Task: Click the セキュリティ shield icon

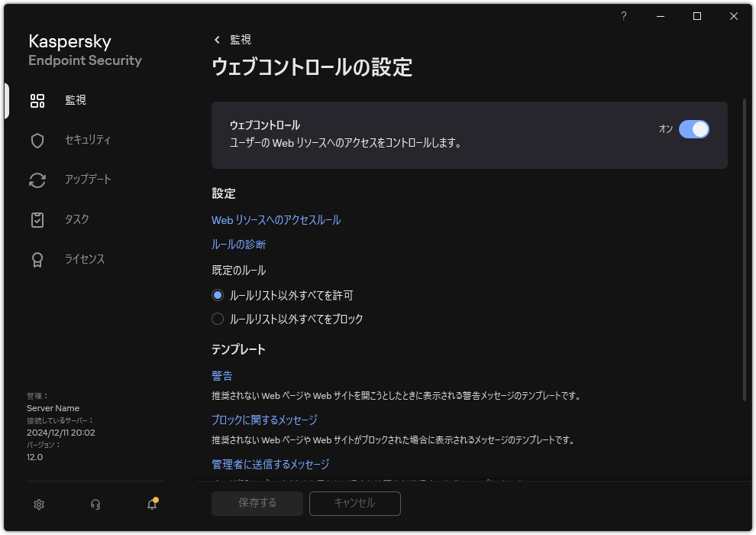Action: pos(37,141)
